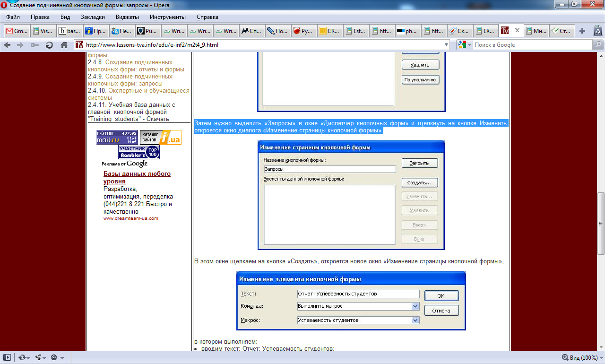Open the Правка menu
The image size is (605, 364).
pos(40,17)
